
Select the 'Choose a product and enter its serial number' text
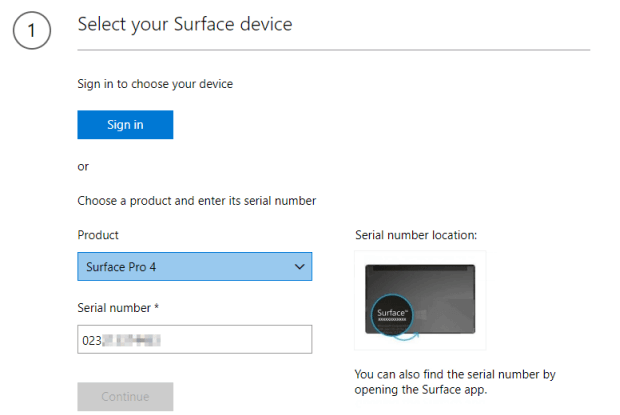(197, 201)
